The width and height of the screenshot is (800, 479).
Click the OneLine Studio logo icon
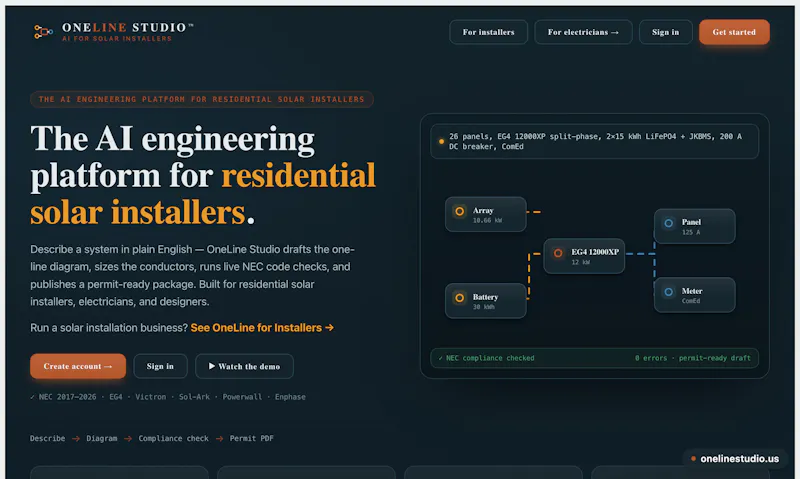point(43,32)
